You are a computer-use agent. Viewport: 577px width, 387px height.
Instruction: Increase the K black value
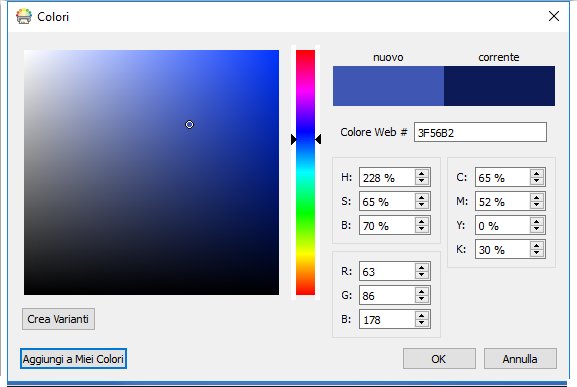(537, 245)
